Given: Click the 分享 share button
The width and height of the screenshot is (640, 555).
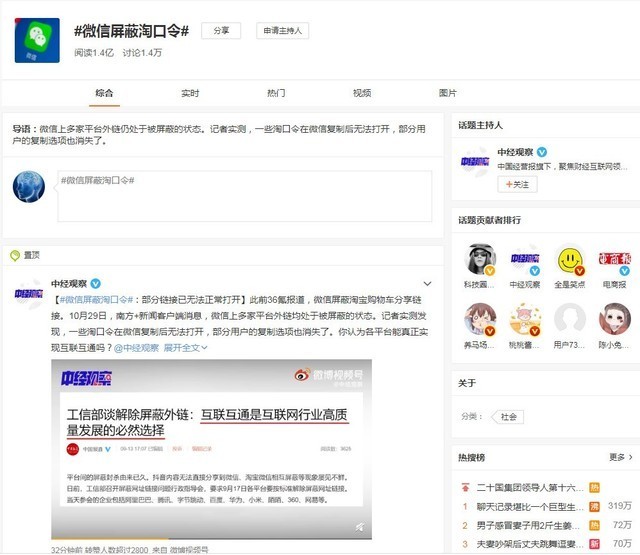Looking at the screenshot, I should coord(221,31).
